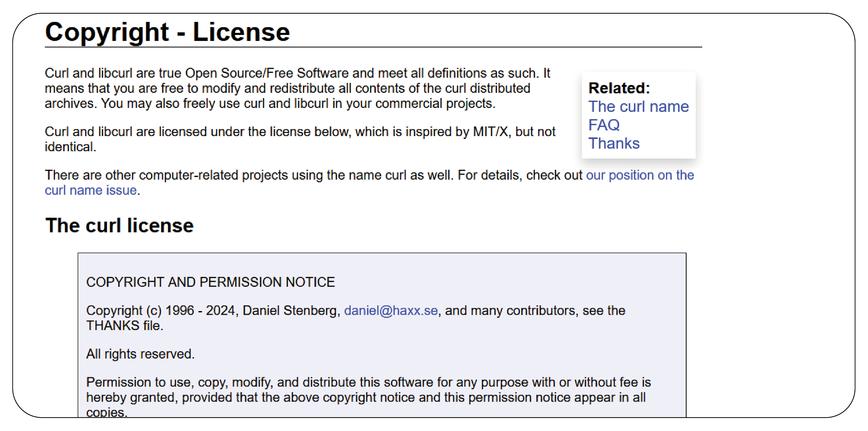Click 'COPYRIGHT AND PERMISSION NOTICE' title text
The image size is (868, 431).
click(x=210, y=282)
